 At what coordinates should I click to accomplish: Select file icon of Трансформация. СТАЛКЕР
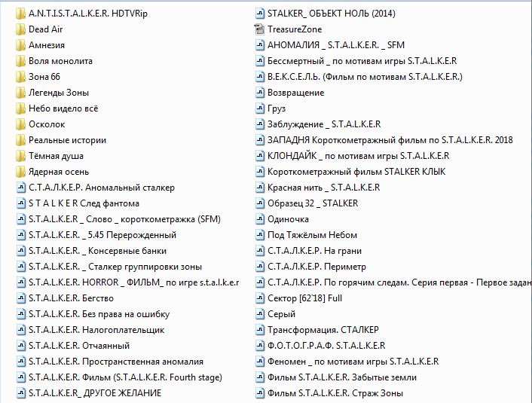pyautogui.click(x=259, y=330)
